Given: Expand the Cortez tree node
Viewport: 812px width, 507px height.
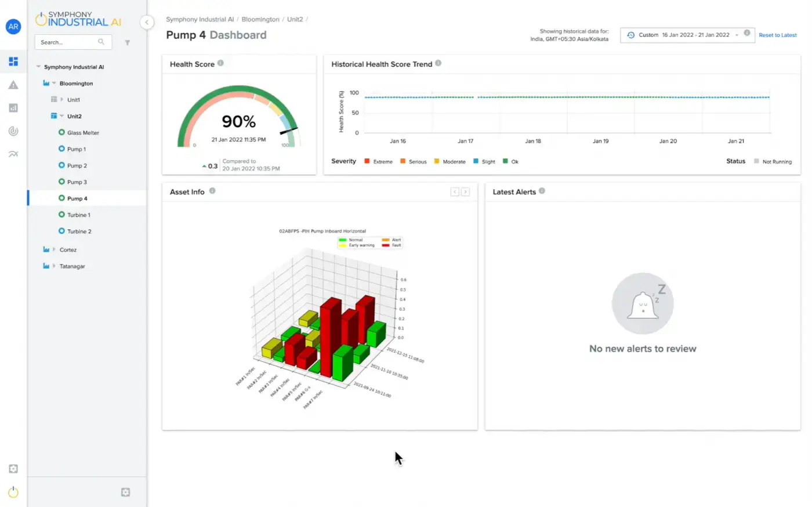Looking at the screenshot, I should pyautogui.click(x=54, y=250).
